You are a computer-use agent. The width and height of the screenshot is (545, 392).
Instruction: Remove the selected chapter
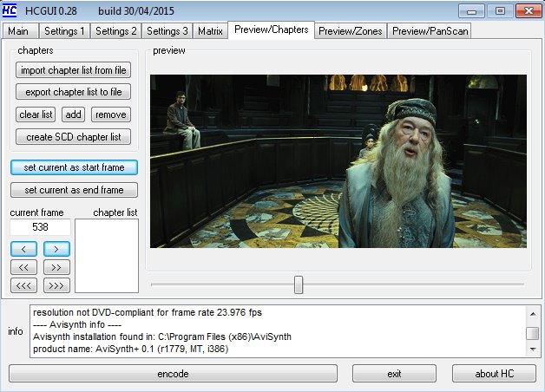click(x=111, y=114)
